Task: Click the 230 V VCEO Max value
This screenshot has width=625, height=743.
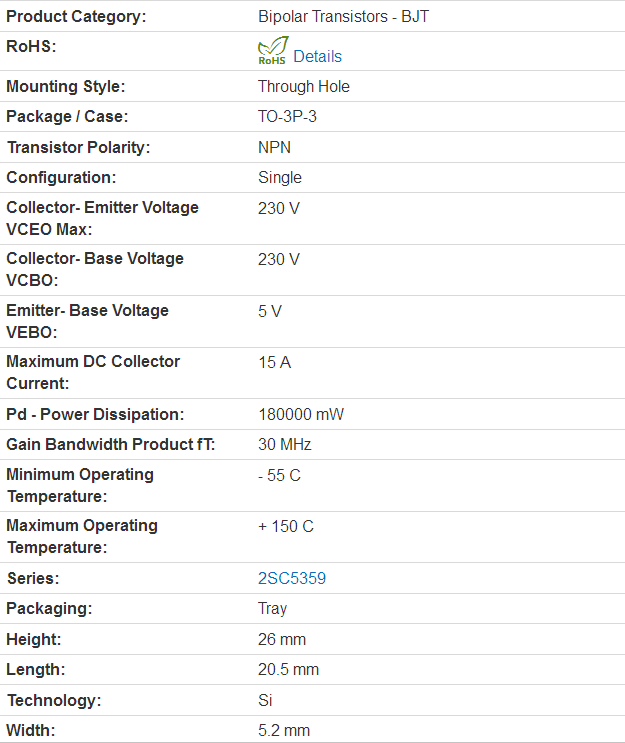Action: 279,208
